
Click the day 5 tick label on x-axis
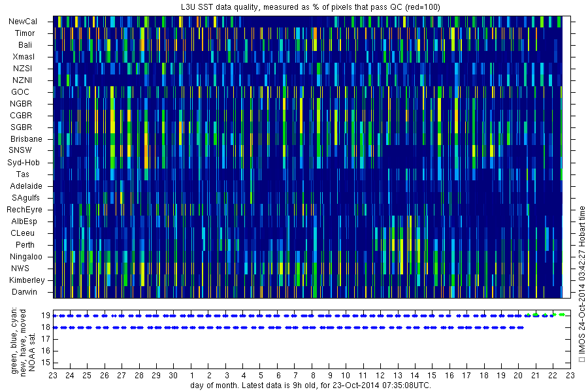point(261,376)
